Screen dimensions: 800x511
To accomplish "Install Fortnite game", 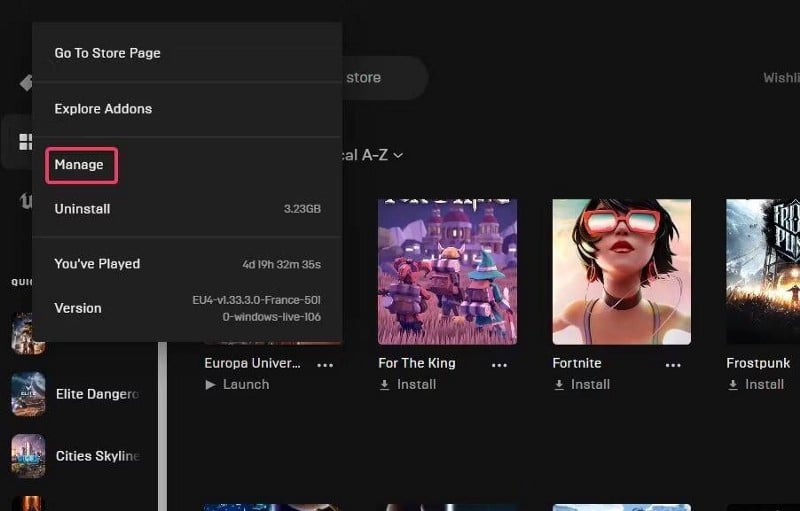I will pyautogui.click(x=582, y=385).
